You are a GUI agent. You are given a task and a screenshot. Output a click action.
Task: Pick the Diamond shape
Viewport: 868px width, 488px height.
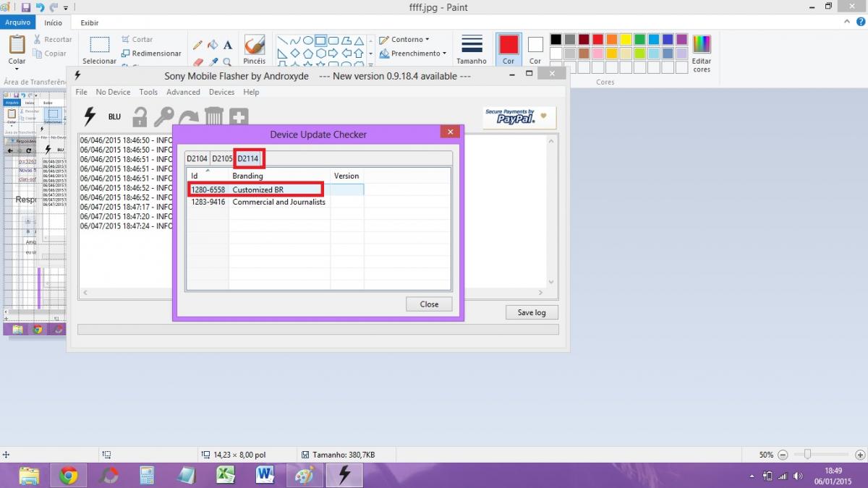pyautogui.click(x=295, y=53)
